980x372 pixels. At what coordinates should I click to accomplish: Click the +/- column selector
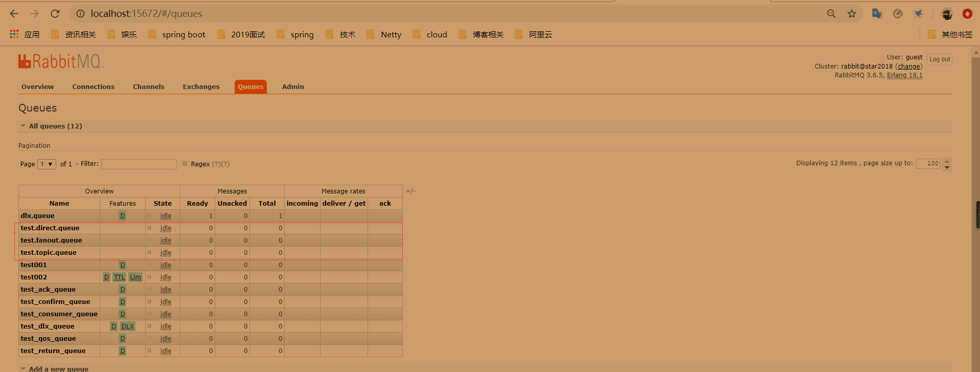pyautogui.click(x=411, y=191)
